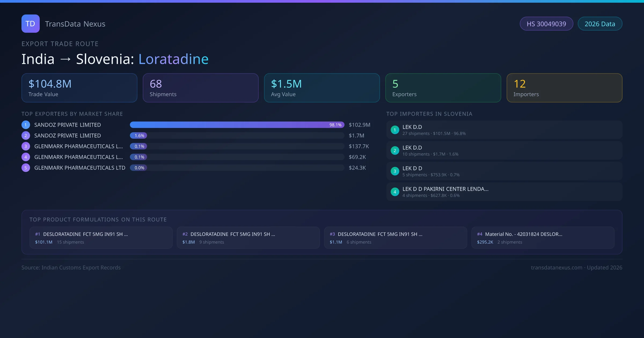Viewport: 644px width, 338px height.
Task: Open formulation #1 DESLORATADINE card
Action: [101, 238]
